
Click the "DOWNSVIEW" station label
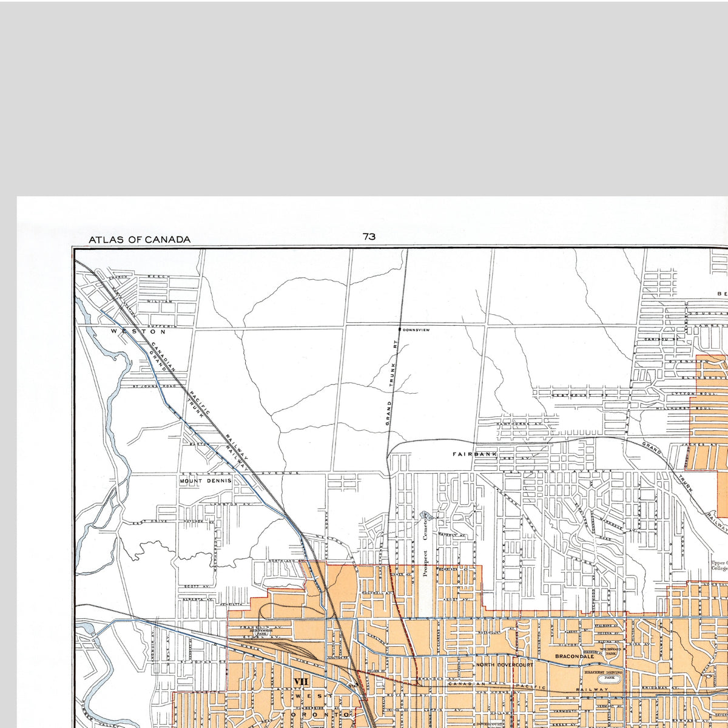416,329
